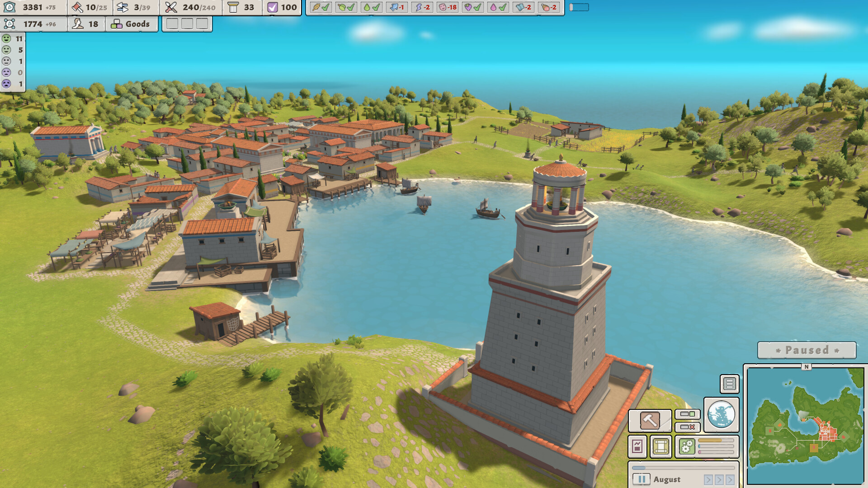The image size is (868, 488).
Task: Open the edicts scroll panel
Action: pos(660,446)
